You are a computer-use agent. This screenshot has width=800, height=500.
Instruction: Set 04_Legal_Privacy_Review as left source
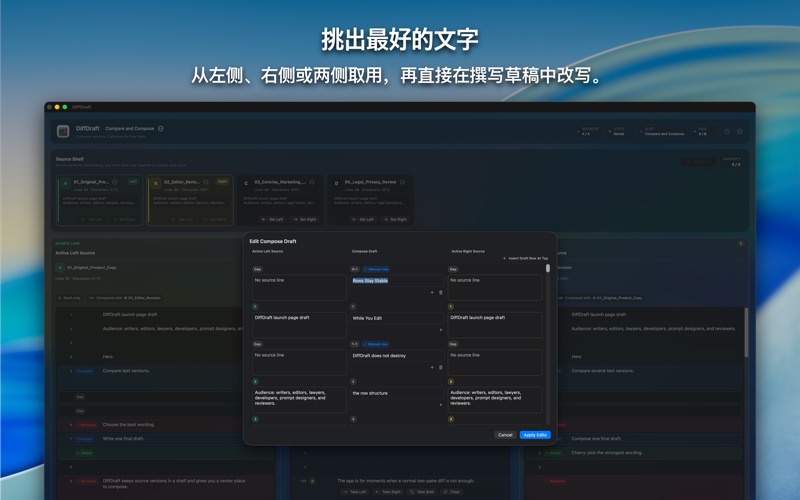click(362, 219)
